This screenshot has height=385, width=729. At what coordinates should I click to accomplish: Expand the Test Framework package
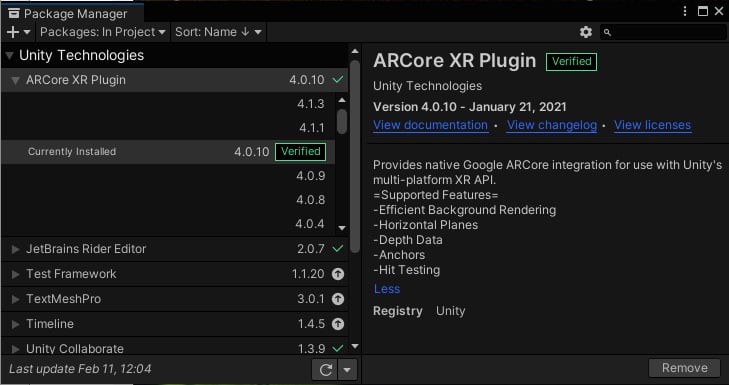coord(15,274)
